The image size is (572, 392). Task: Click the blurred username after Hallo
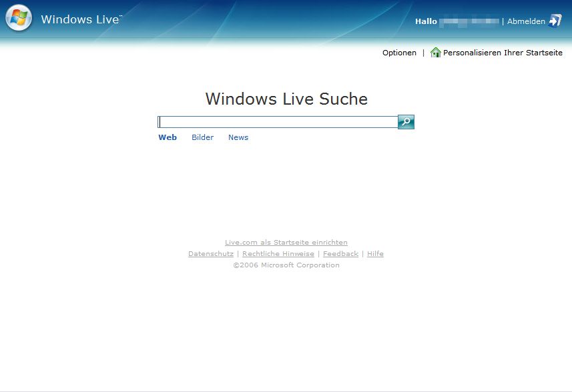[x=469, y=21]
